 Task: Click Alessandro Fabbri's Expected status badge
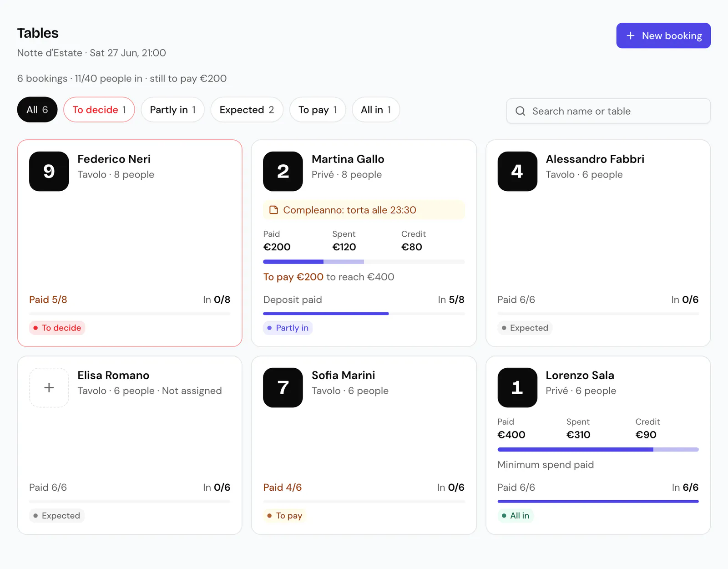pyautogui.click(x=525, y=328)
